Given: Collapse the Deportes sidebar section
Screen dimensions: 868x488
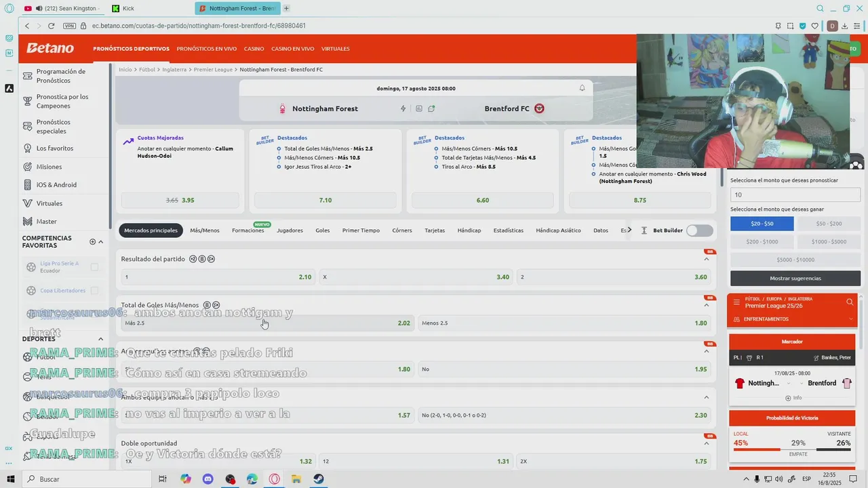Looking at the screenshot, I should [101, 339].
